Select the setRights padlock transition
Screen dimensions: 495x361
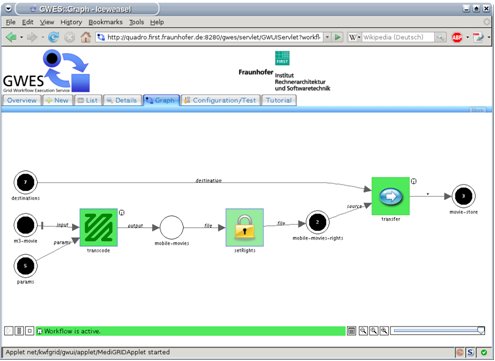point(245,227)
